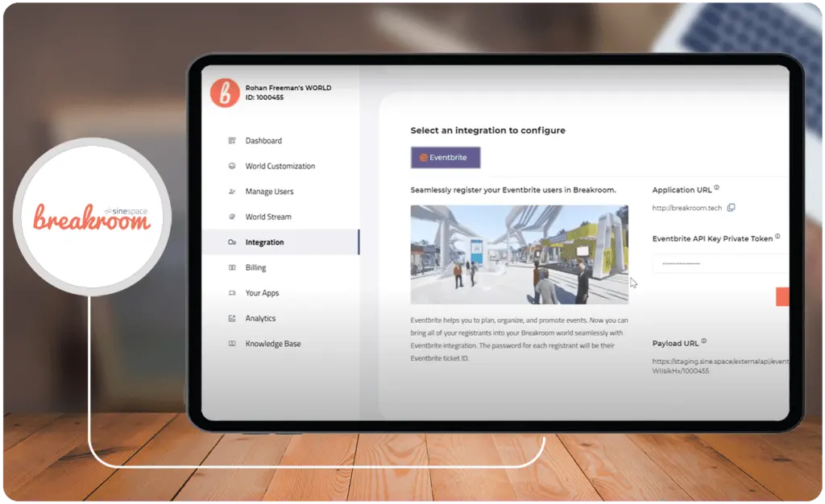Click the Knowledge Base book icon
Screen dimensions: 825x504
point(232,344)
